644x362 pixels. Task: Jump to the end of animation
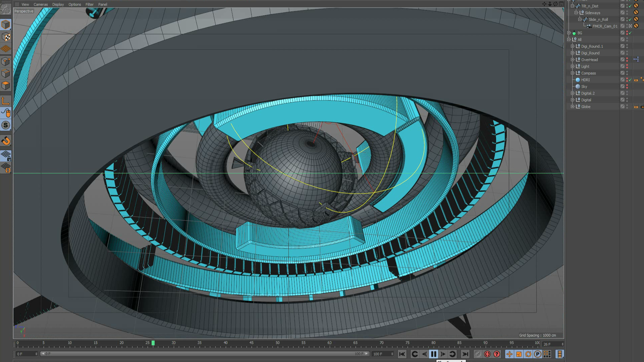pyautogui.click(x=465, y=354)
